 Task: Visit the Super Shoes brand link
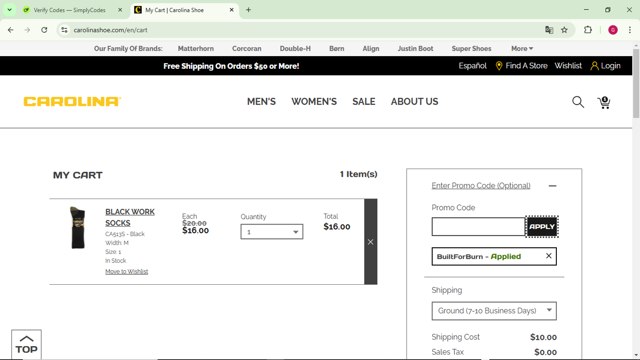[471, 49]
